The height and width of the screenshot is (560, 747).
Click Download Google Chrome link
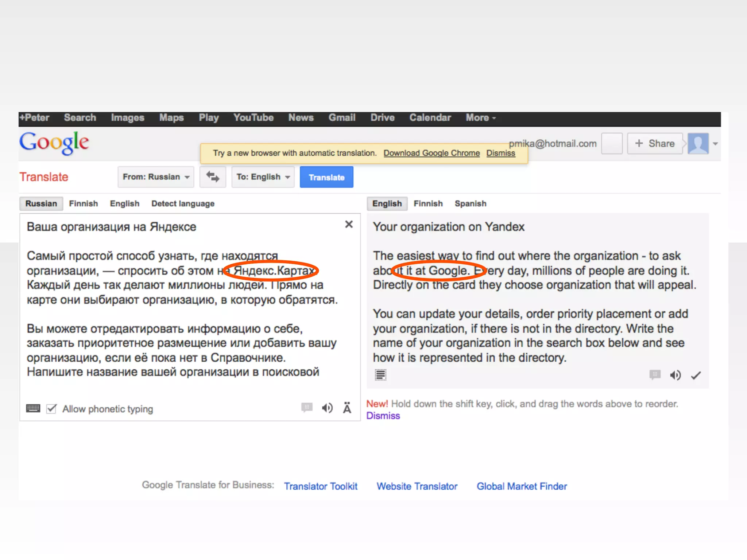tap(431, 153)
